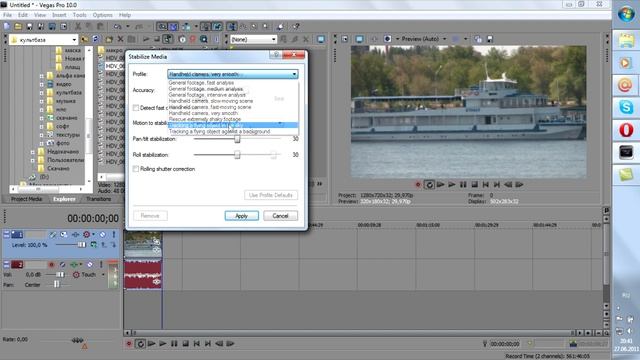Arm audio track 2 for record
The height and width of the screenshot is (360, 640).
tap(51, 264)
